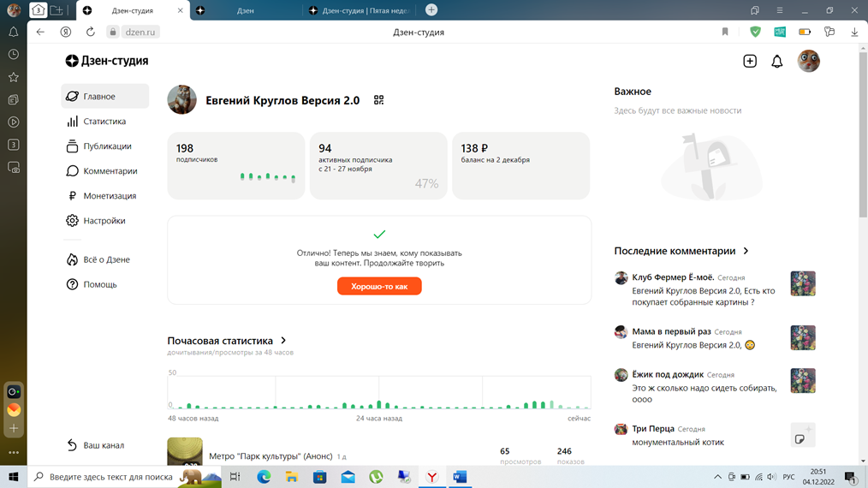Switch to the Дзен browser tab
Viewport: 868px width, 488px height.
(245, 10)
